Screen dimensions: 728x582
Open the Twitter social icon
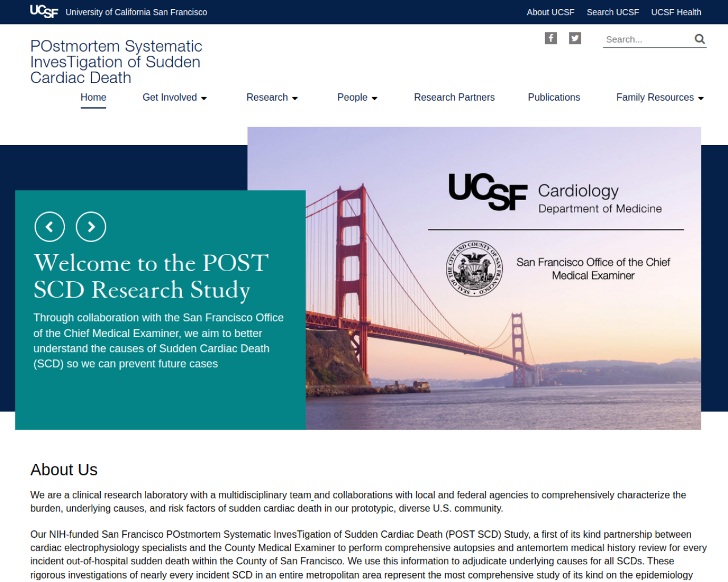(x=575, y=38)
